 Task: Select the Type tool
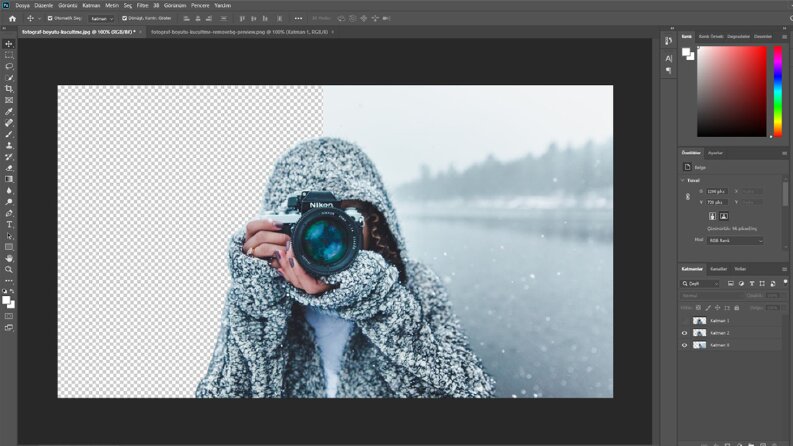pyautogui.click(x=9, y=225)
